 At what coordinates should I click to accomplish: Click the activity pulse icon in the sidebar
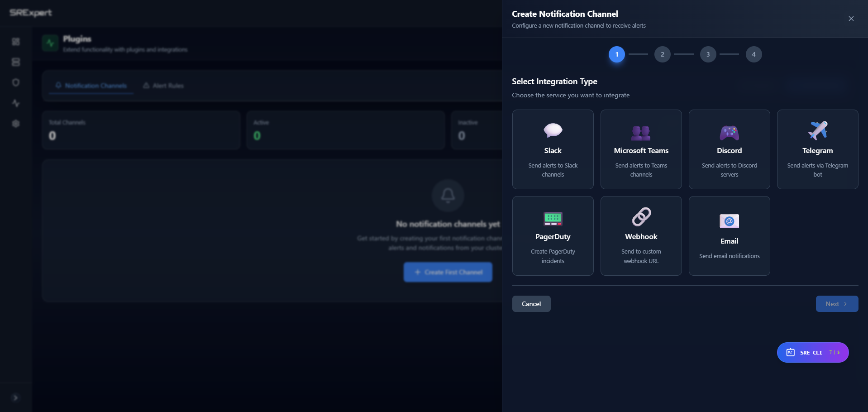click(16, 103)
